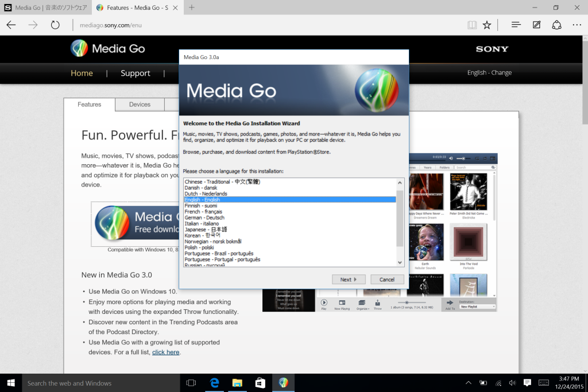Add page to favorites with star icon
Screen dimensions: 588x392
pyautogui.click(x=487, y=25)
